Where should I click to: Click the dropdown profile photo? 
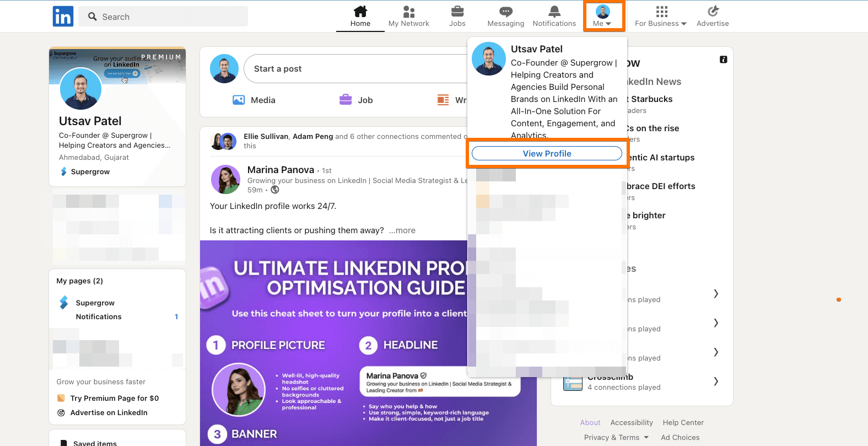[489, 58]
